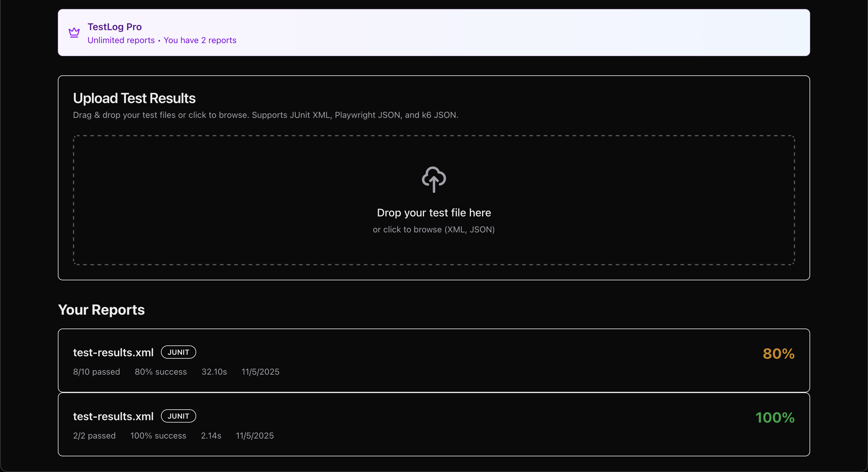Toggle the TestLog Pro subscription banner
Image resolution: width=868 pixels, height=472 pixels.
point(434,32)
